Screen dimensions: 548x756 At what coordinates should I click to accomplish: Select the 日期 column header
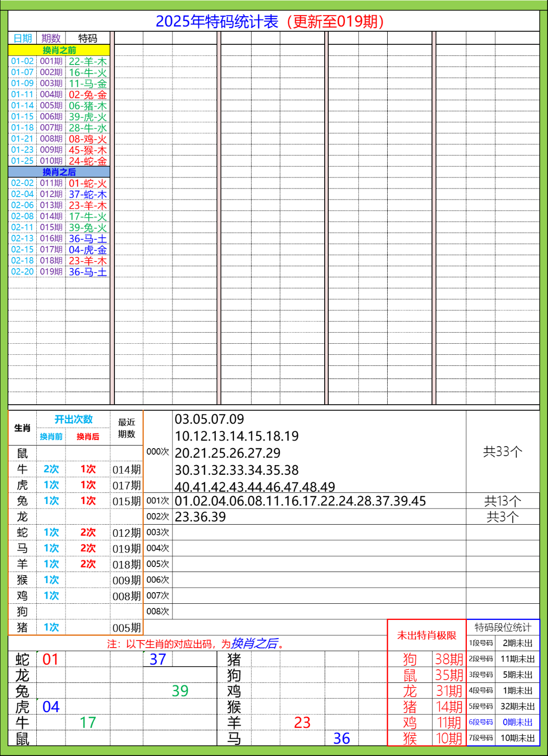(22, 38)
